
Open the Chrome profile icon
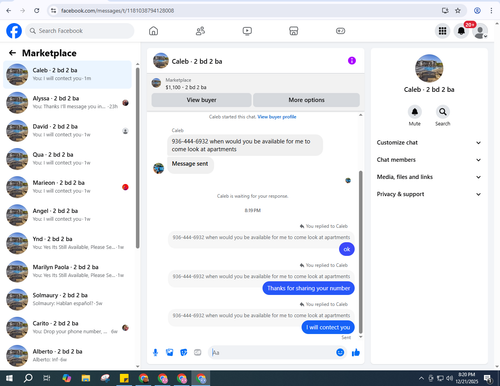pyautogui.click(x=477, y=11)
